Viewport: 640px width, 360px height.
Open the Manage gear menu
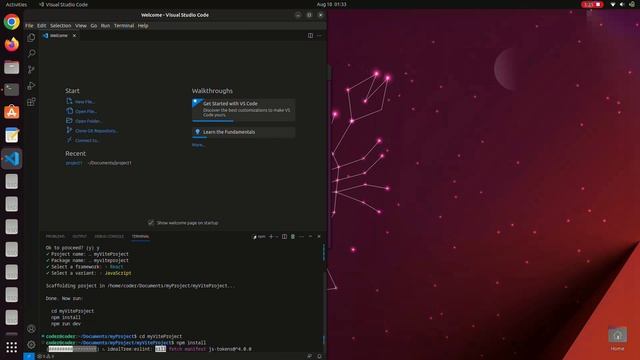click(31, 344)
